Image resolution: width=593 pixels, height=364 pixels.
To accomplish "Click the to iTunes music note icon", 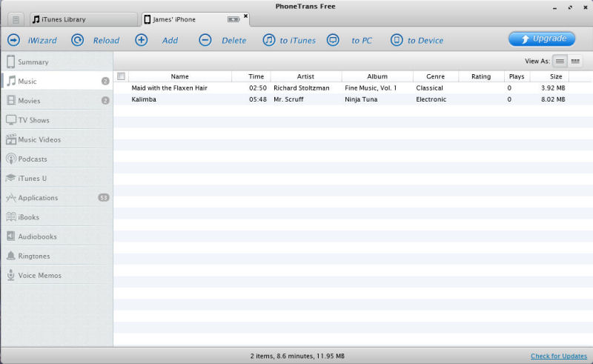I will (269, 40).
